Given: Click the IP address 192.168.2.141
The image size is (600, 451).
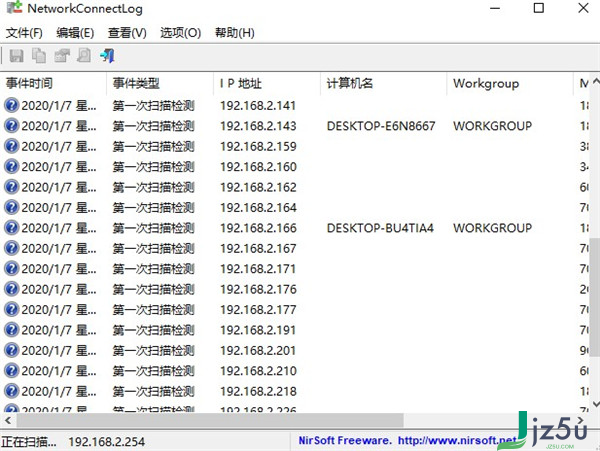Looking at the screenshot, I should pyautogui.click(x=258, y=106).
